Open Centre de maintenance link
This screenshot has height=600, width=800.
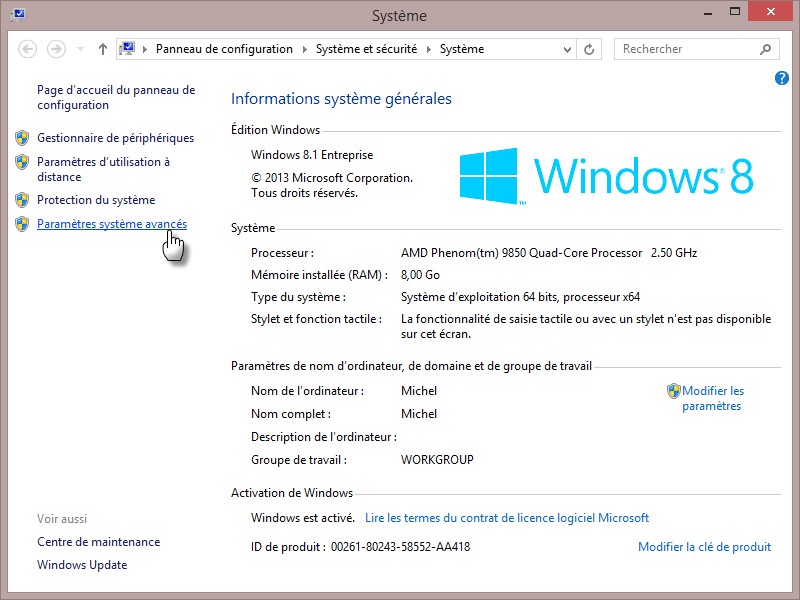[98, 542]
